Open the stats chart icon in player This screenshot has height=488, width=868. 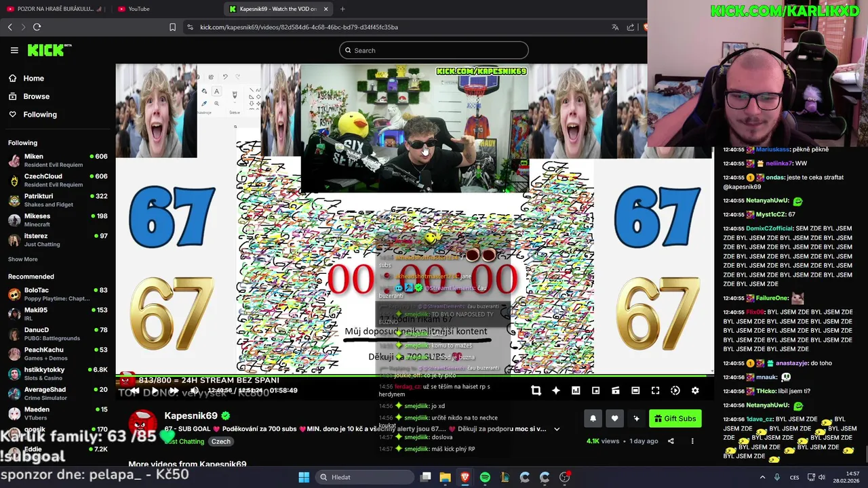point(576,390)
